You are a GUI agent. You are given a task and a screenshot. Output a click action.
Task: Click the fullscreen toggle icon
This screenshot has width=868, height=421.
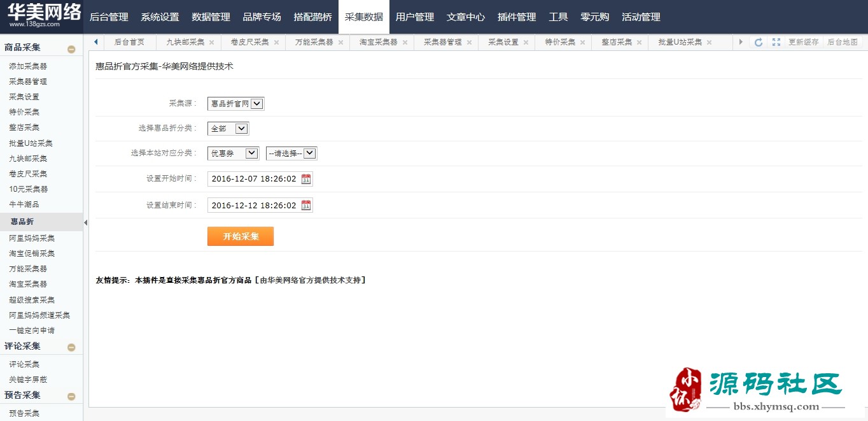(x=776, y=42)
